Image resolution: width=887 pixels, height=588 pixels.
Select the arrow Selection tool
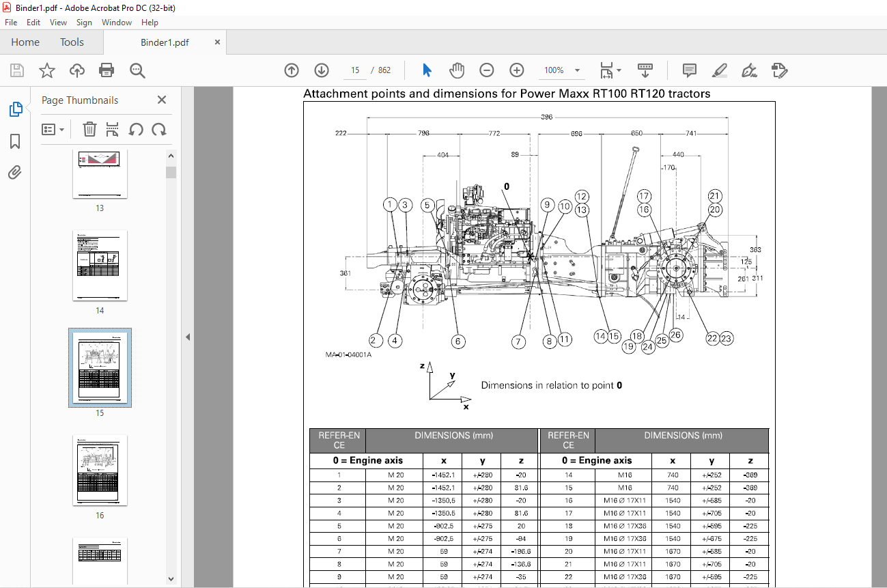(x=427, y=70)
